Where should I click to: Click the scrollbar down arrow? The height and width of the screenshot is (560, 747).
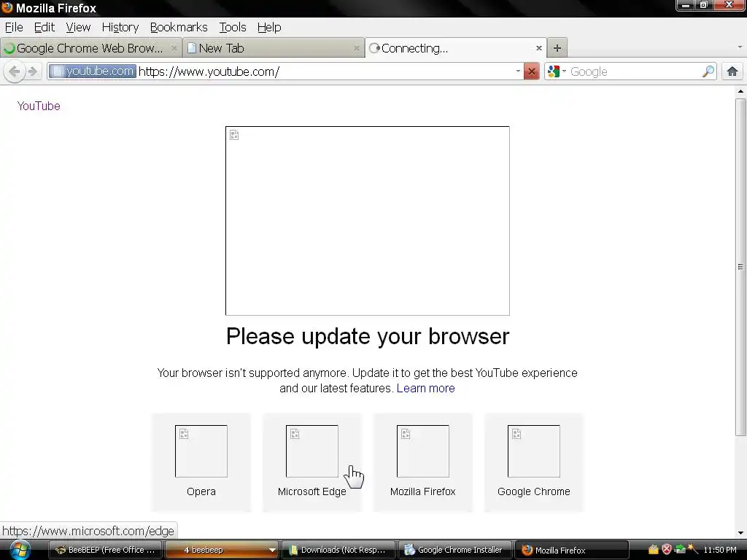pyautogui.click(x=740, y=533)
